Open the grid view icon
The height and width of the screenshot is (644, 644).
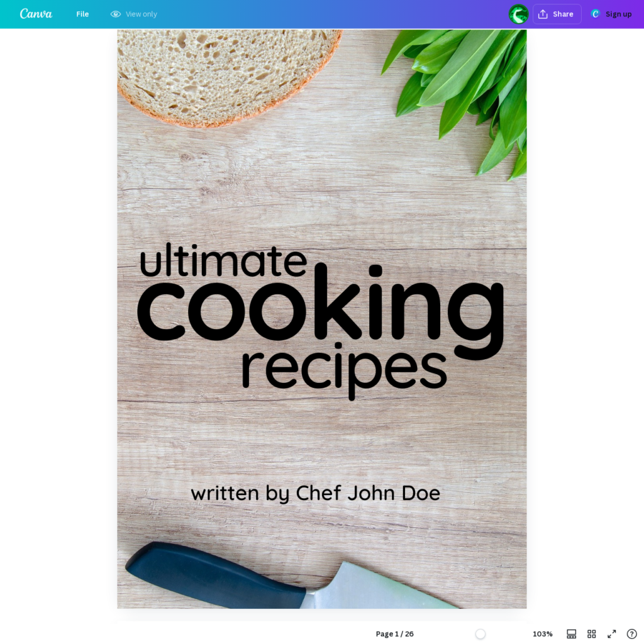tap(591, 634)
